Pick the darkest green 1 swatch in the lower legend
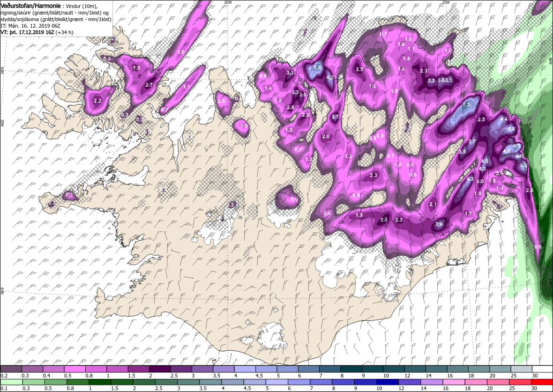This screenshot has width=553, height=392. pyautogui.click(x=100, y=383)
